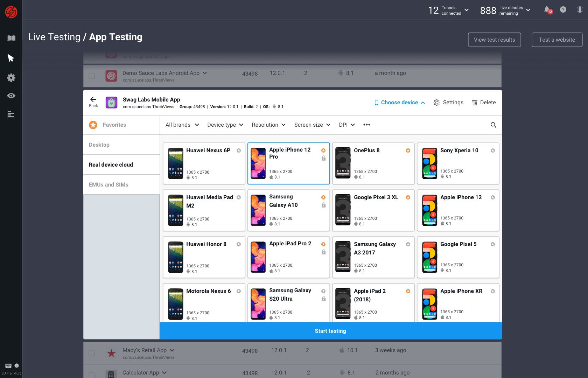Select the Apple iPhone XR device card
The width and height of the screenshot is (588, 378).
[458, 303]
